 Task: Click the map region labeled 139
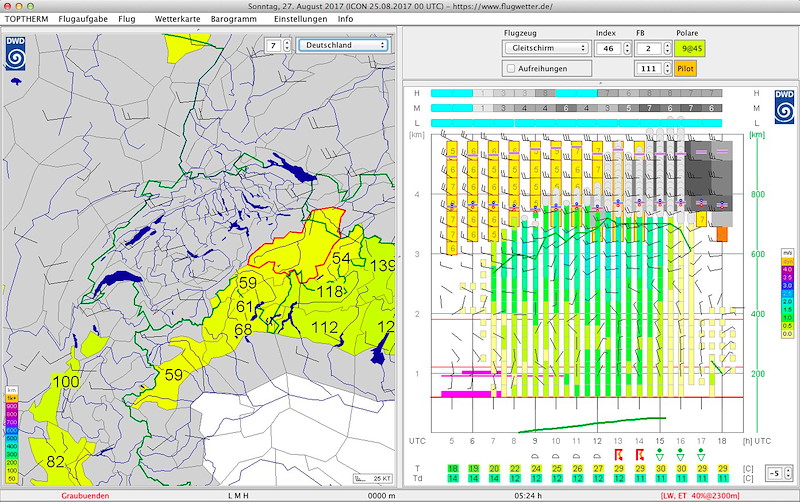(x=383, y=266)
